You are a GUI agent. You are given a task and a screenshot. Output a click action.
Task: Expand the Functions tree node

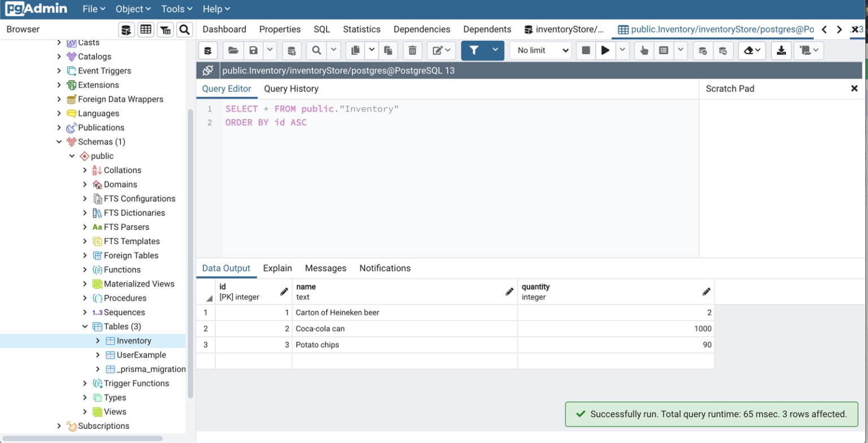pos(85,270)
